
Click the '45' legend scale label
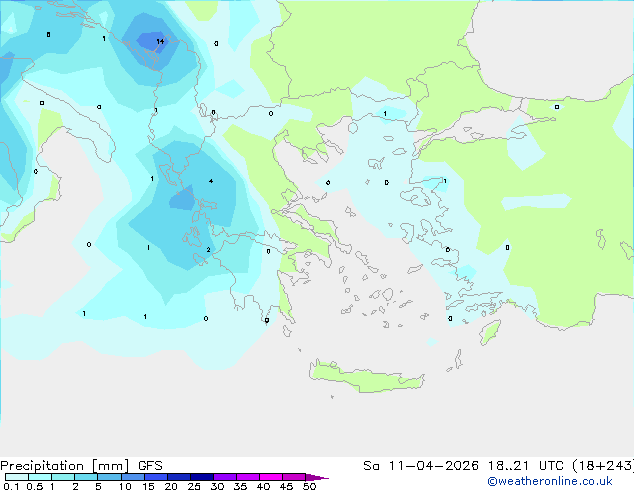pos(286,486)
